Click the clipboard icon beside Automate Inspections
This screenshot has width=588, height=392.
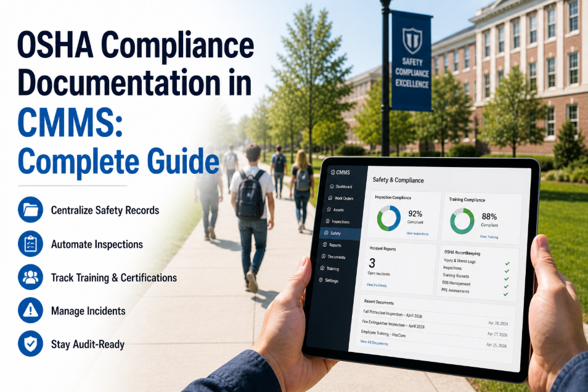(x=30, y=243)
